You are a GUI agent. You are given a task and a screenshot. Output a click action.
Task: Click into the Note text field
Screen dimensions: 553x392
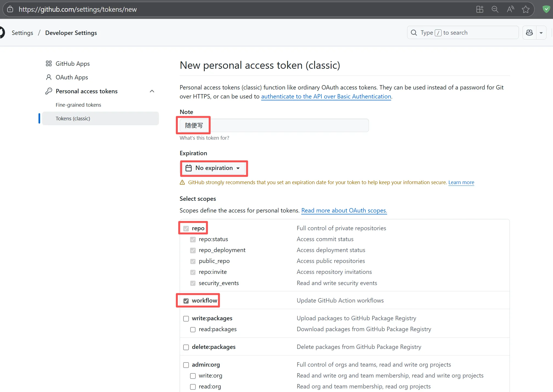coord(287,125)
